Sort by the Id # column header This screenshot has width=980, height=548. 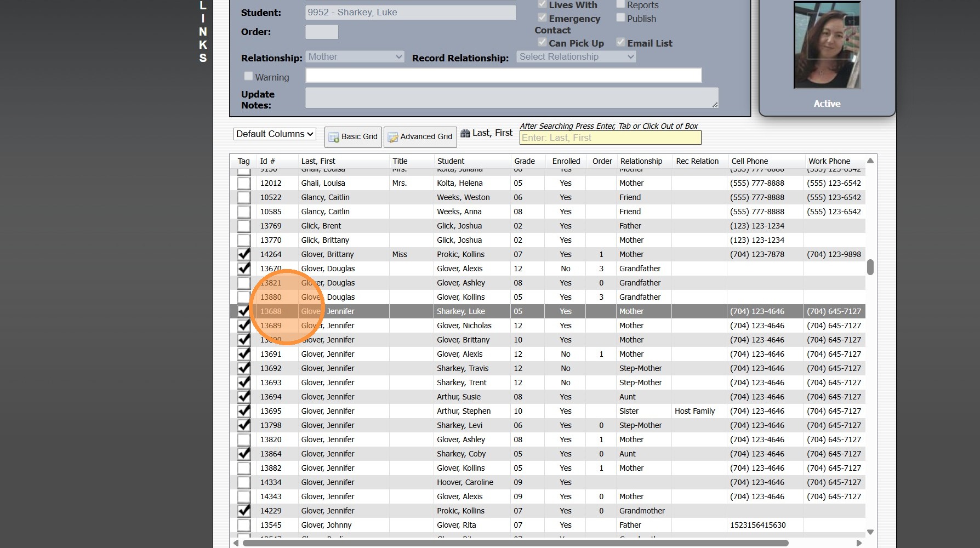(x=267, y=161)
